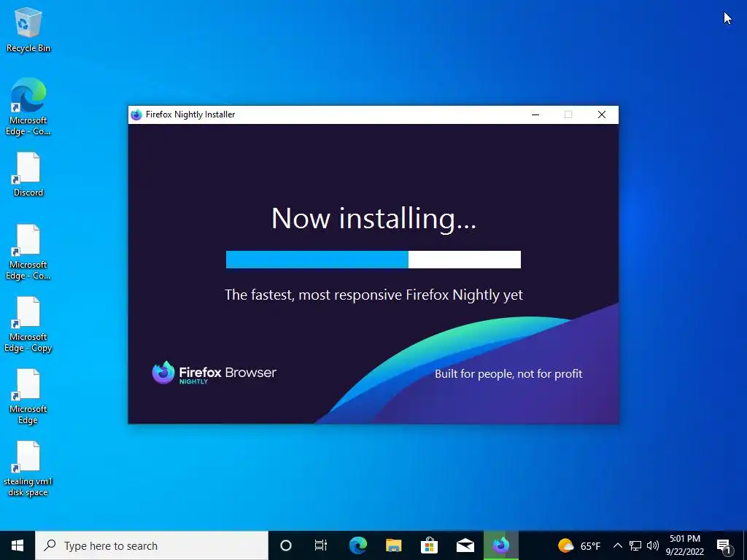The width and height of the screenshot is (747, 560).
Task: Click the Firefox Nightly installer taskbar button
Action: (x=500, y=545)
